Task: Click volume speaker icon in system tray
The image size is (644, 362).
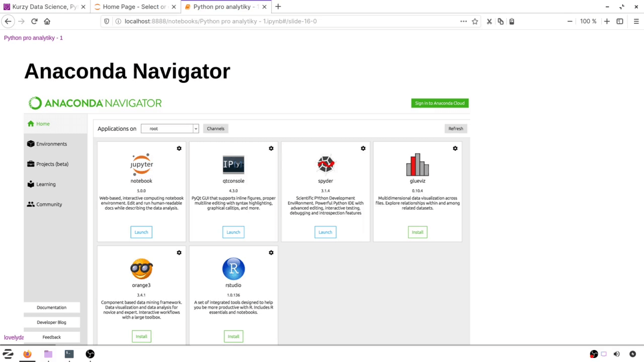Action: [617, 354]
